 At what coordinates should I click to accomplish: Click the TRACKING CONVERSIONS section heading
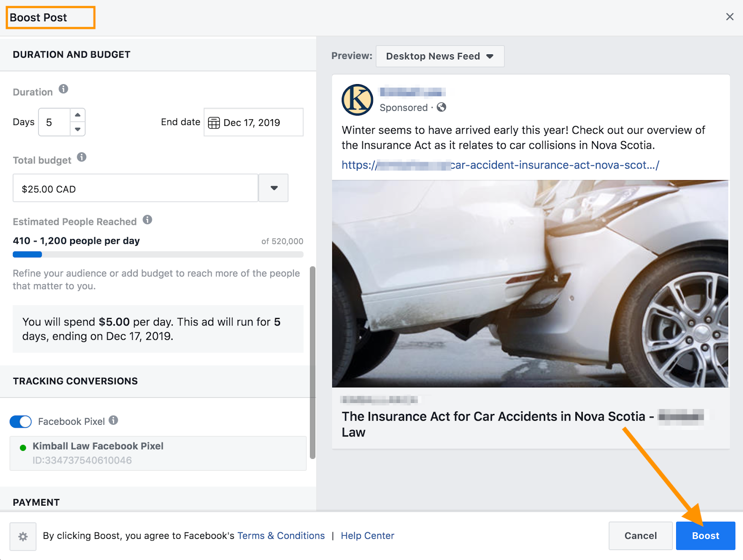(75, 381)
